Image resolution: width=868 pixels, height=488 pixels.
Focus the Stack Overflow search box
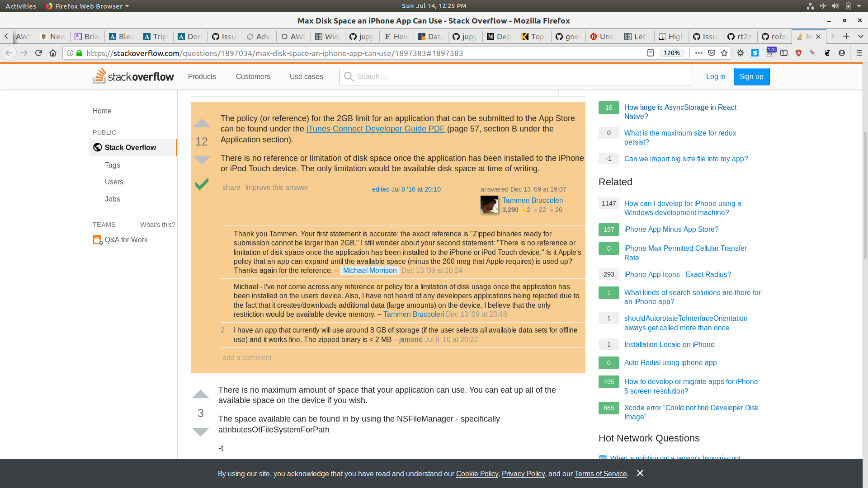(515, 76)
